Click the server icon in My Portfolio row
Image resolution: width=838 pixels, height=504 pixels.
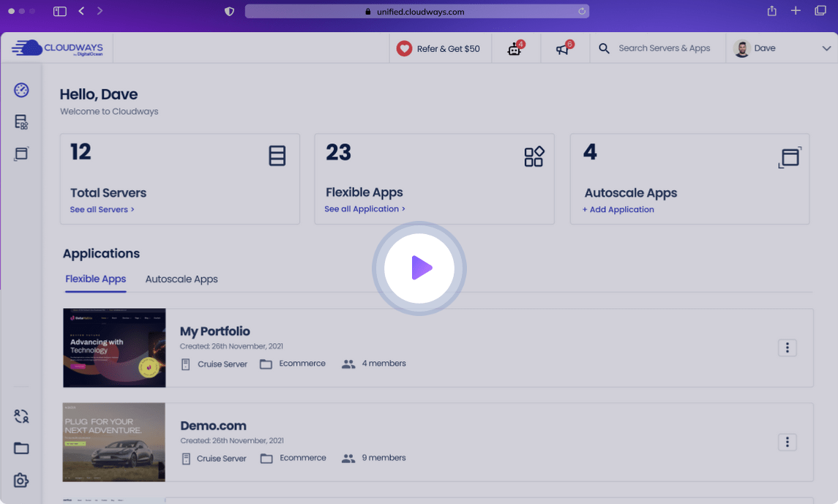pyautogui.click(x=185, y=364)
